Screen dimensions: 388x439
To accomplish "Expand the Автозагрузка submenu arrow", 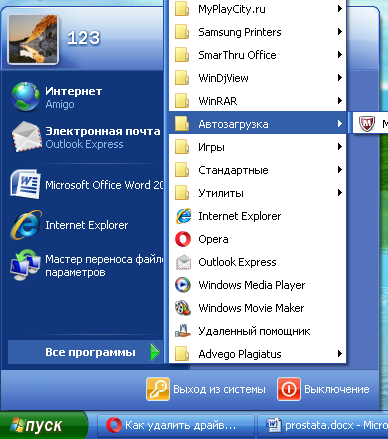I will click(x=340, y=124).
